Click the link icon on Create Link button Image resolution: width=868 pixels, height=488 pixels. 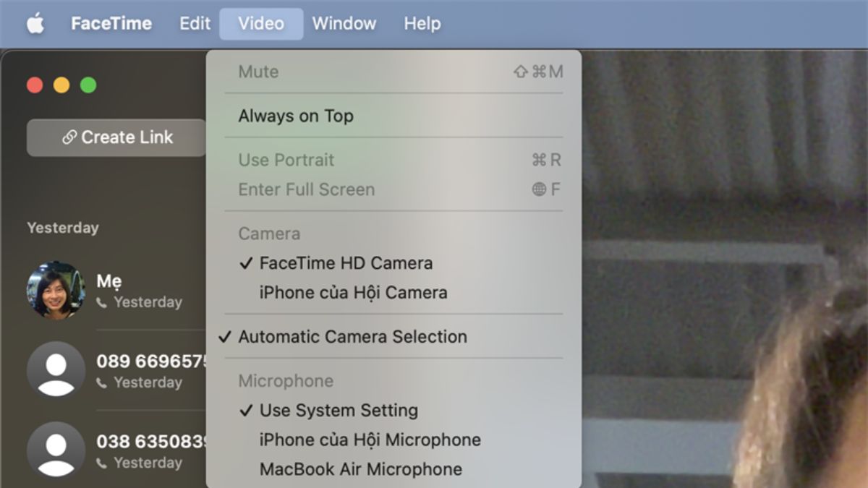[69, 137]
